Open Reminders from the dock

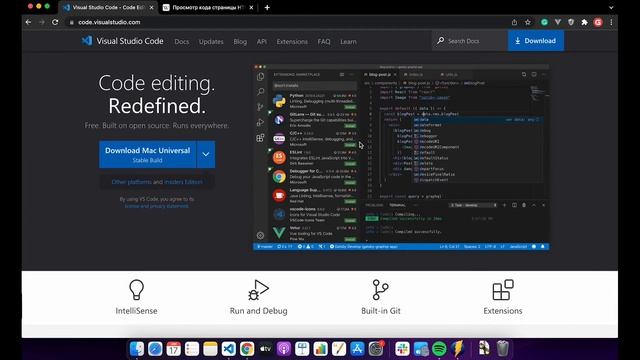pos(192,349)
